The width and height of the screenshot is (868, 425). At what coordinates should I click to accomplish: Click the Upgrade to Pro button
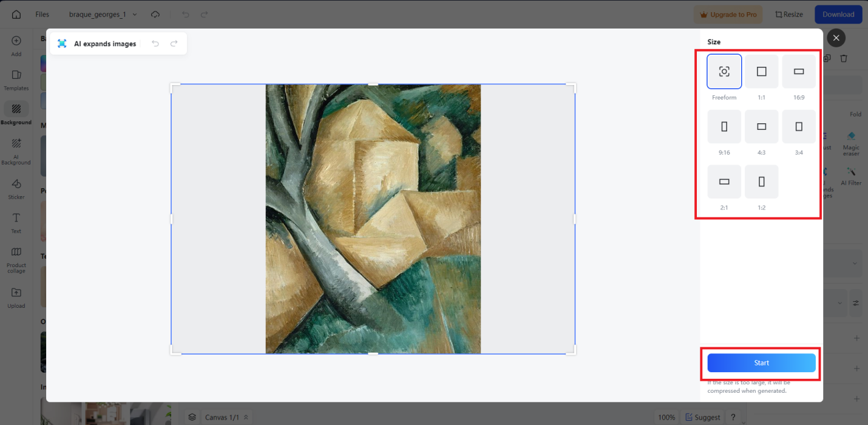click(728, 15)
